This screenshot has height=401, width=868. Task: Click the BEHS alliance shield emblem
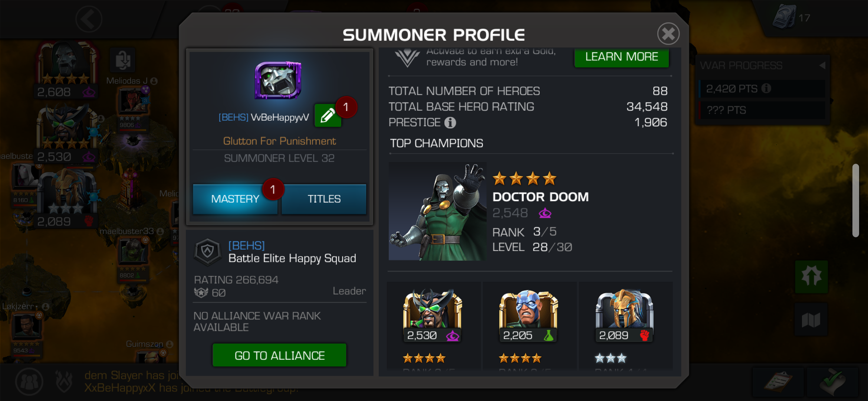click(207, 252)
